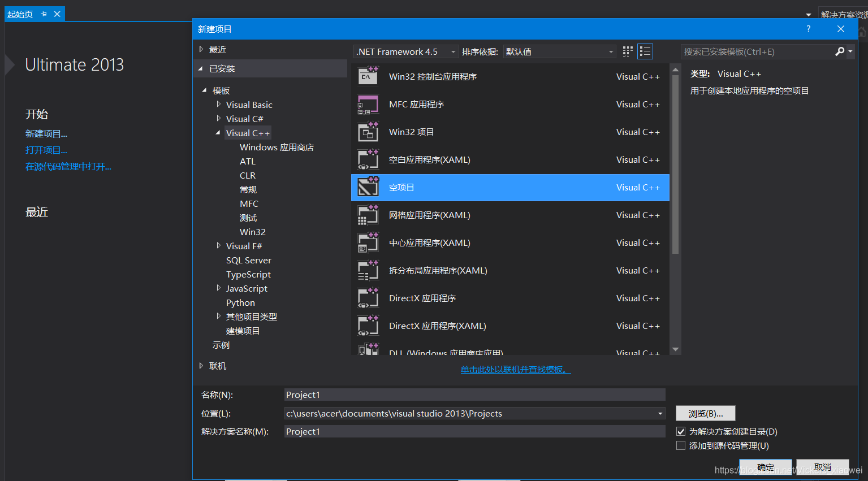Viewport: 868px width, 481px height.
Task: Switch to the 起始页 tab
Action: click(20, 14)
